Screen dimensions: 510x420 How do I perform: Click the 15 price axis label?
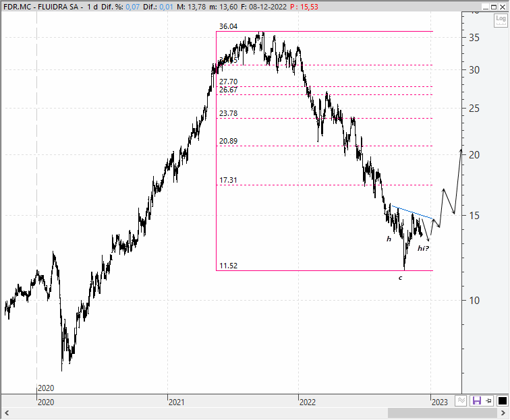474,216
